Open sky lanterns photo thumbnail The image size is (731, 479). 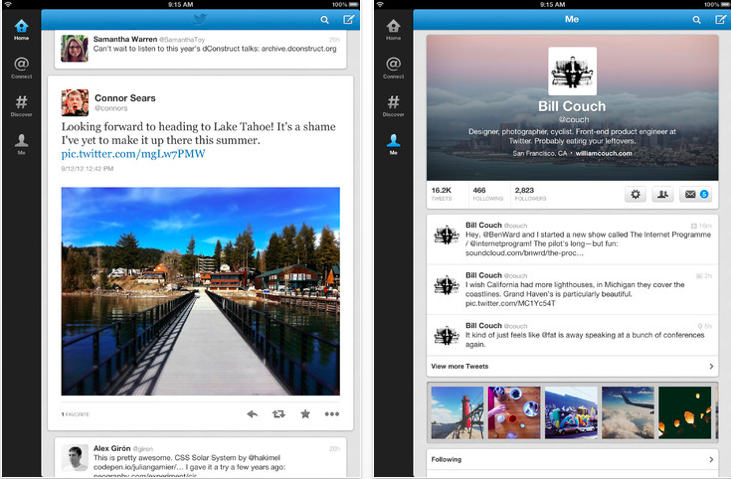[x=685, y=413]
